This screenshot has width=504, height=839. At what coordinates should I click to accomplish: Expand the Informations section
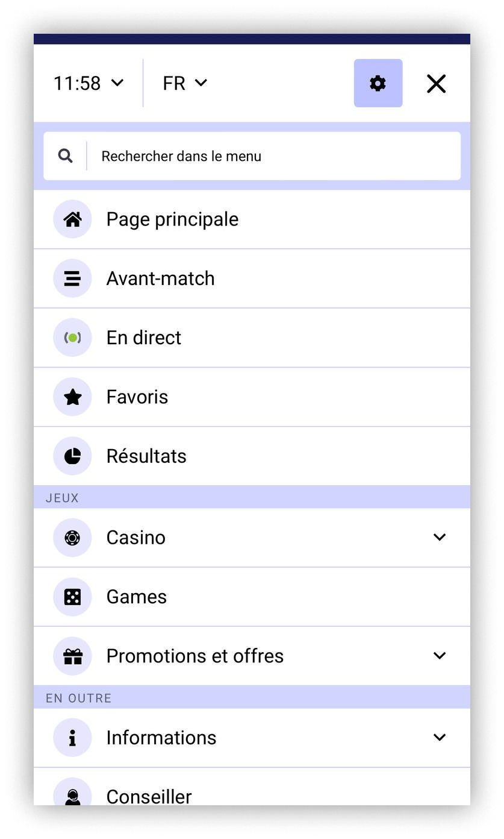coord(440,737)
